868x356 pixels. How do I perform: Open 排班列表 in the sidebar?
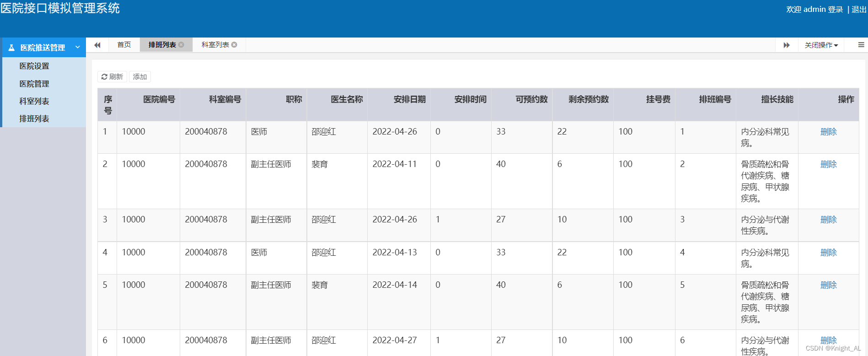click(34, 119)
